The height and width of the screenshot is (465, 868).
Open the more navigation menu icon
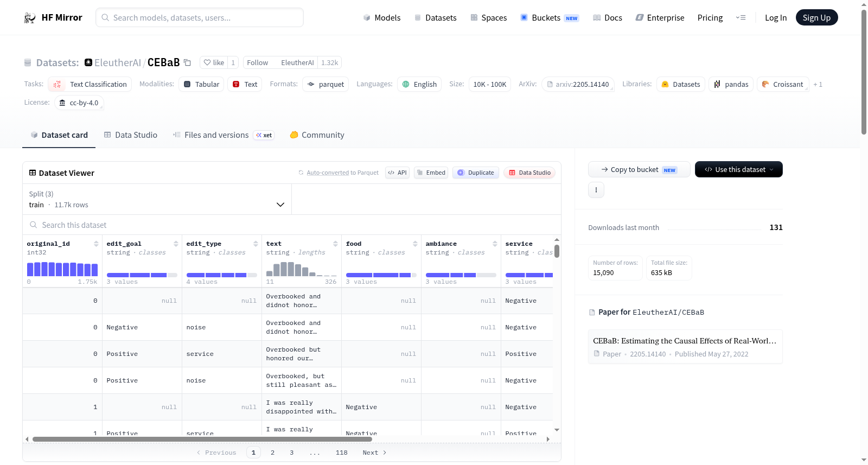(741, 17)
